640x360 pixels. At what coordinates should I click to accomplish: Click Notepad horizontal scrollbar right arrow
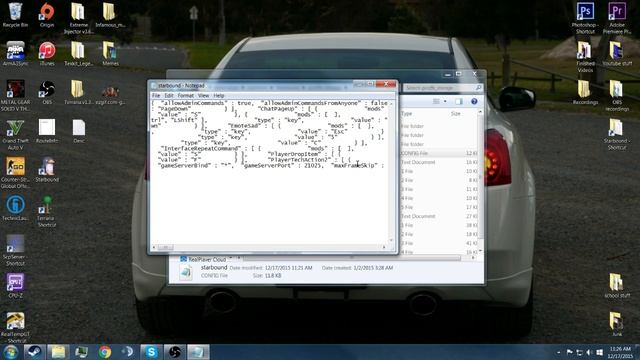[384, 247]
